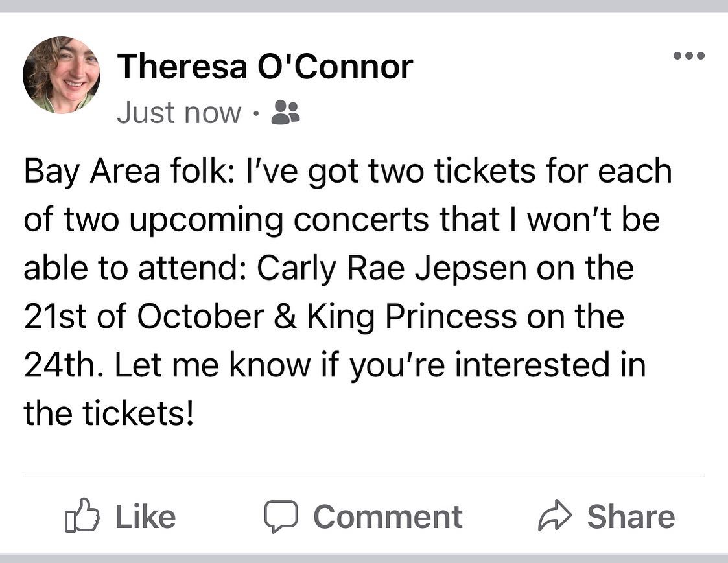Click "Carly Rae Jepsen" in the post

392,268
